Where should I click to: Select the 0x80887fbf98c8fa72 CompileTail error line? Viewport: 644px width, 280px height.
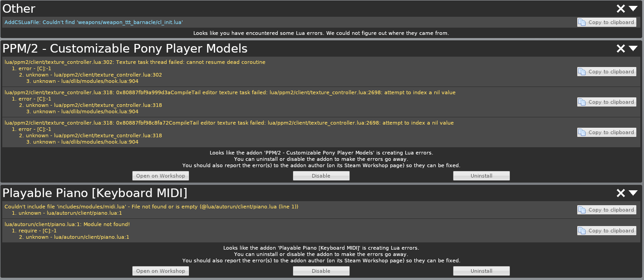(229, 123)
